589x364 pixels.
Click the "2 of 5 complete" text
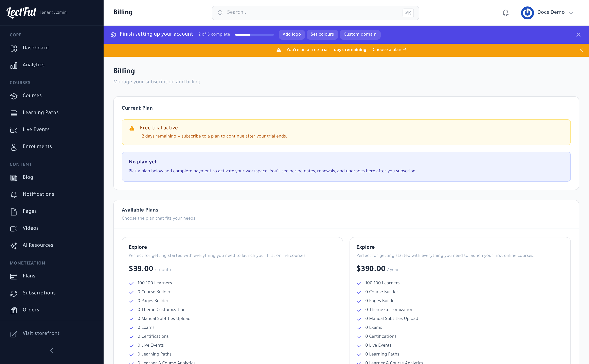click(214, 34)
